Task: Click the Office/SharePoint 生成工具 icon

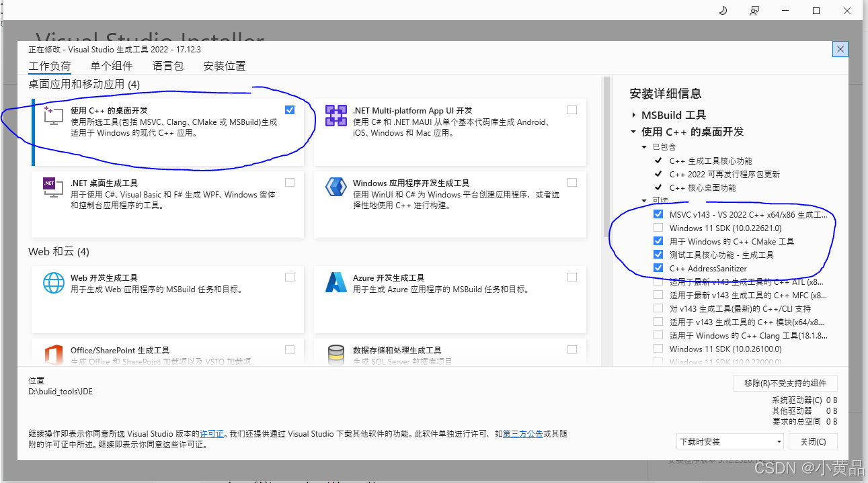Action: click(x=53, y=355)
